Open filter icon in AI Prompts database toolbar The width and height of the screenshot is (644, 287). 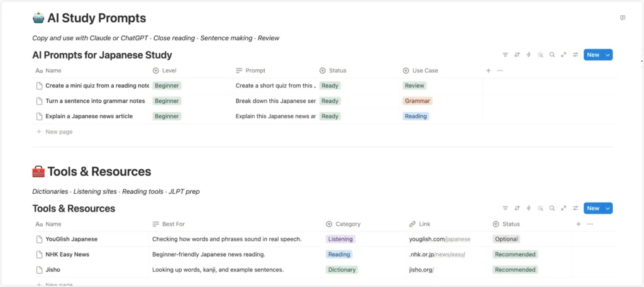coord(505,55)
